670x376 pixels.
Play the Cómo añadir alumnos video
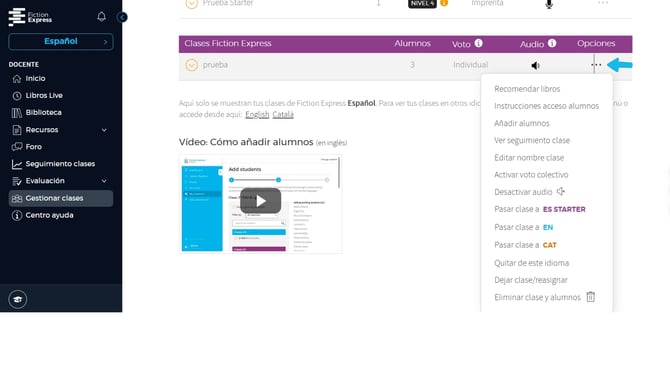click(x=260, y=201)
